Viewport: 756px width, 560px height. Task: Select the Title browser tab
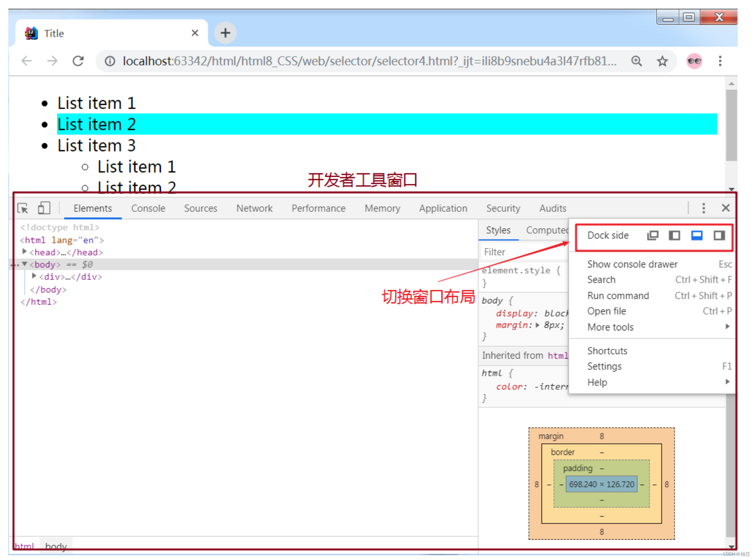tap(111, 33)
